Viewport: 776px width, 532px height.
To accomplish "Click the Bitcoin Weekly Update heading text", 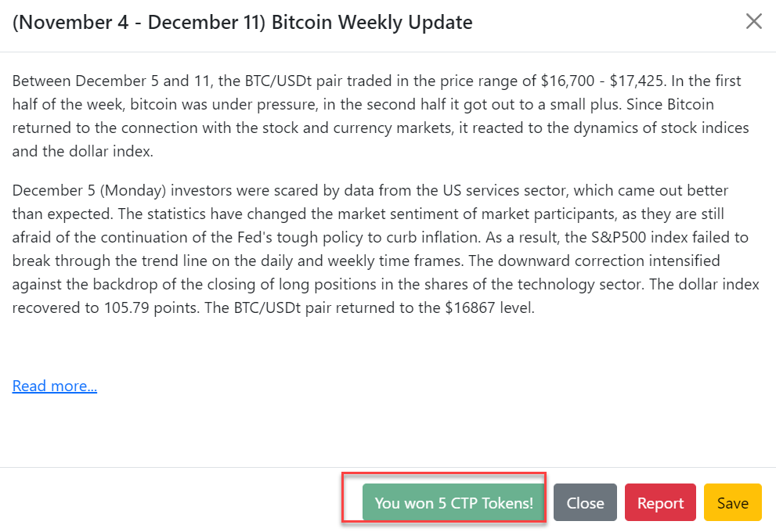I will (372, 23).
